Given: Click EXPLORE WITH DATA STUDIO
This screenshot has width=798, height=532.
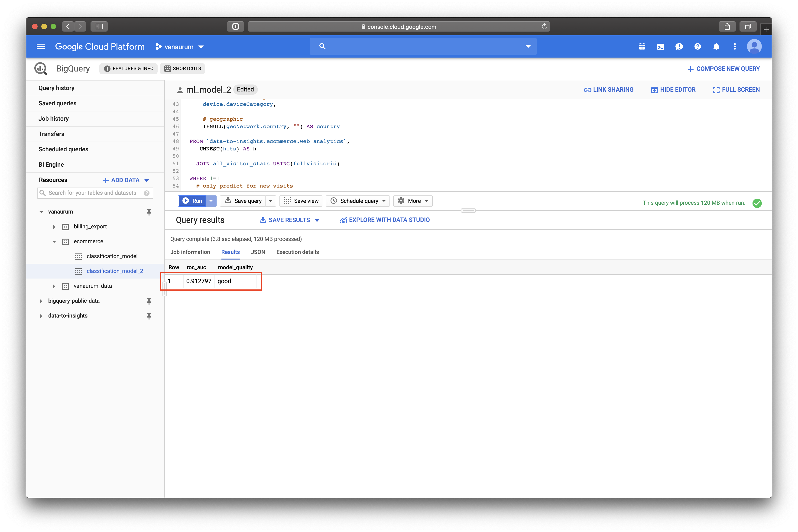Looking at the screenshot, I should (385, 220).
